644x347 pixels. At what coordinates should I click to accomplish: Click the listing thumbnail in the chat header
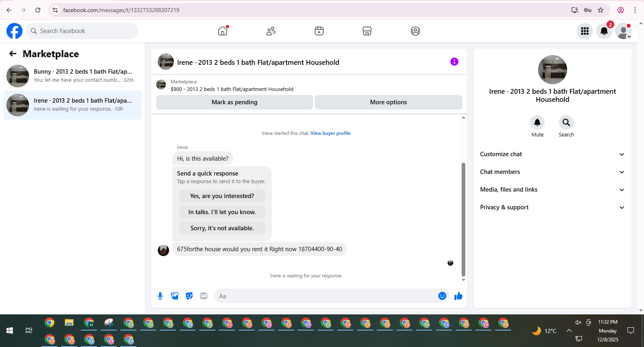pyautogui.click(x=166, y=62)
